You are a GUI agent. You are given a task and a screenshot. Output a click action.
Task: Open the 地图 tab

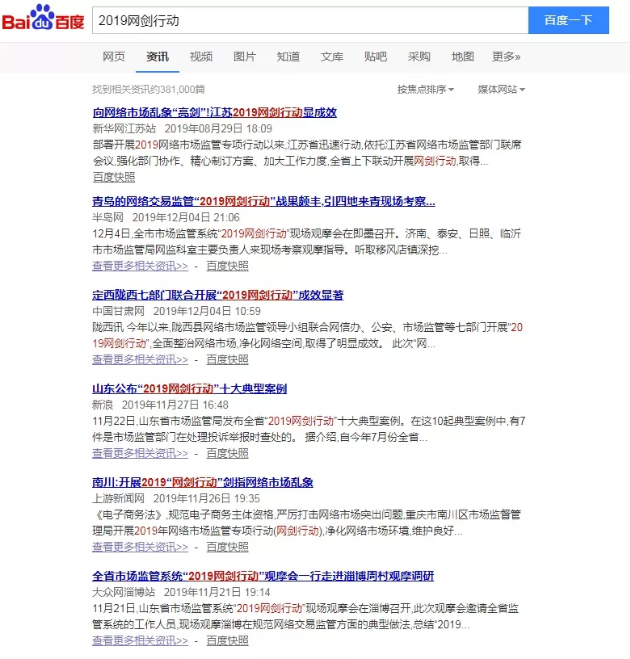463,56
